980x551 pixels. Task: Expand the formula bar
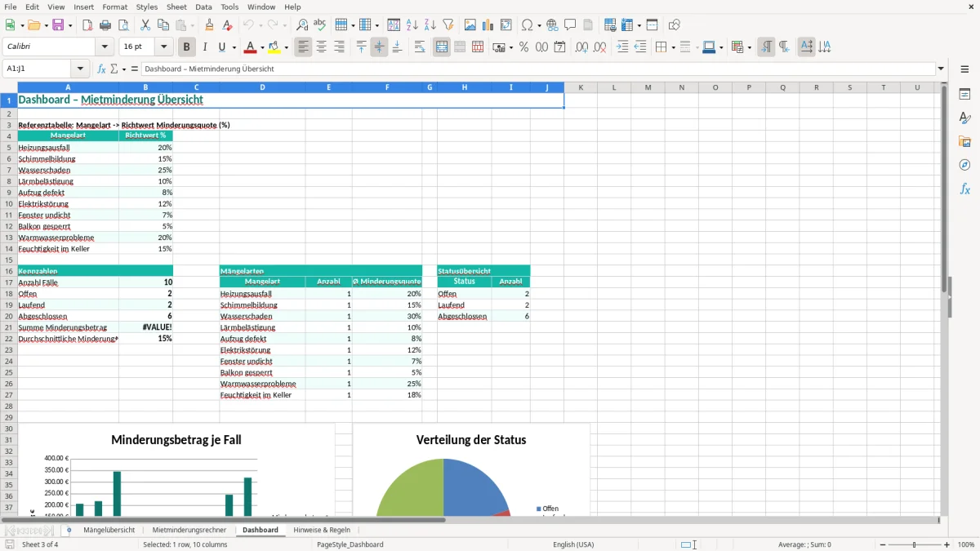click(942, 69)
